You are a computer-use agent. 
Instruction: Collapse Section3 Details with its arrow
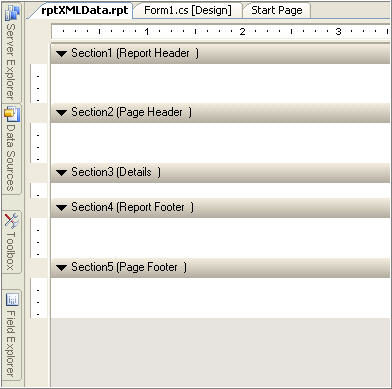click(62, 173)
